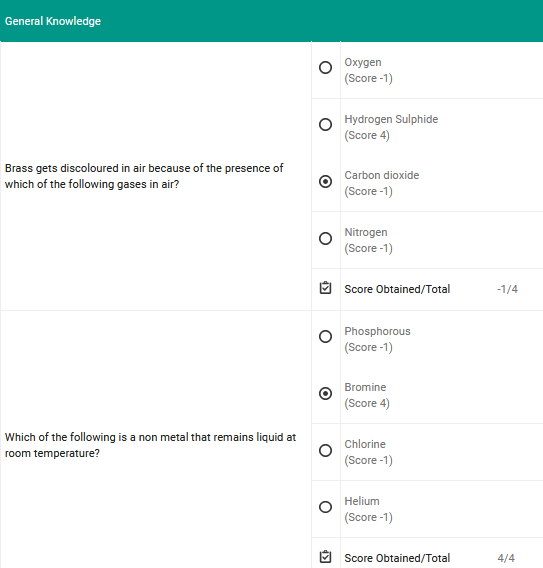Click the 4/4 score value
Image resolution: width=543 pixels, height=568 pixels.
click(506, 558)
